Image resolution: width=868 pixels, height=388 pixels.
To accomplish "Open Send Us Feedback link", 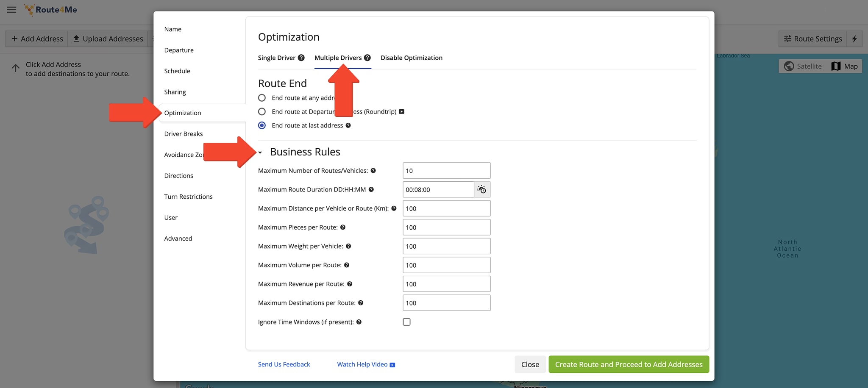I will point(284,364).
